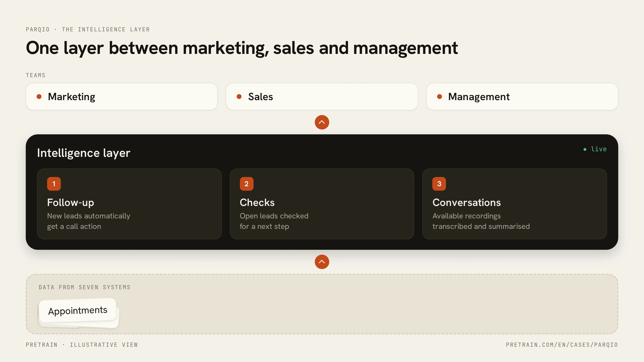Click 'PRETRAIN · ILLUSTRATIVE VIEW' footer text

82,345
